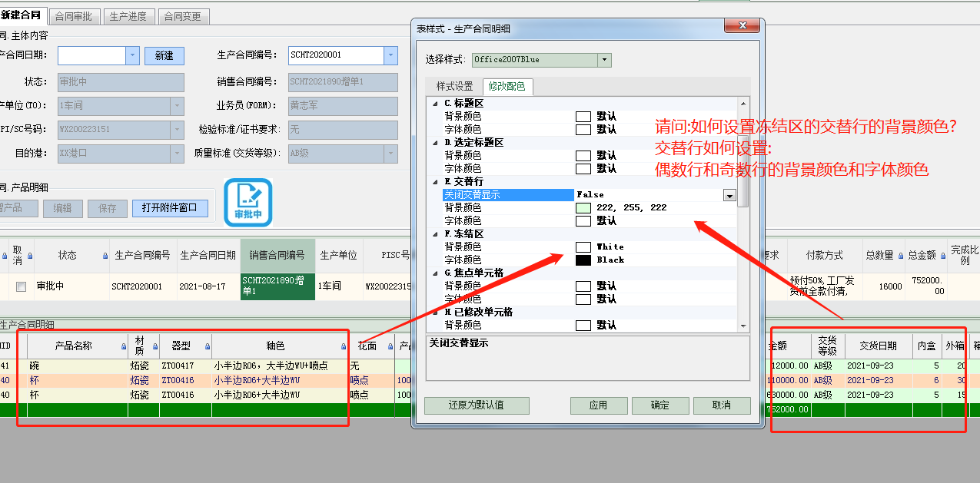Expand the 生产合同编号 combo box

[390, 55]
